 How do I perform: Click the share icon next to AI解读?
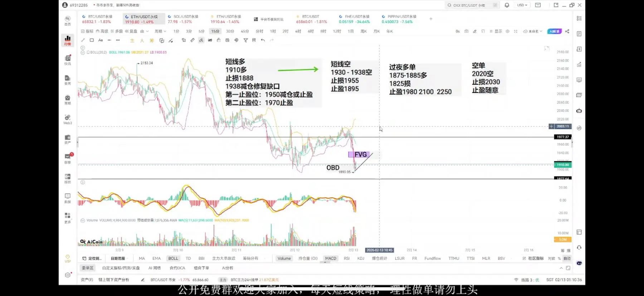point(567,31)
